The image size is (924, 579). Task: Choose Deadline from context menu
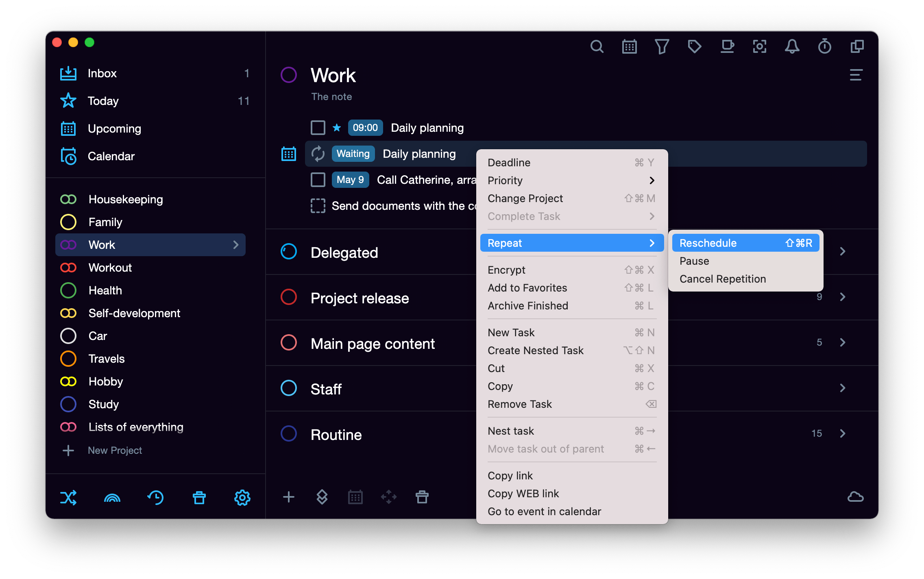[571, 163]
